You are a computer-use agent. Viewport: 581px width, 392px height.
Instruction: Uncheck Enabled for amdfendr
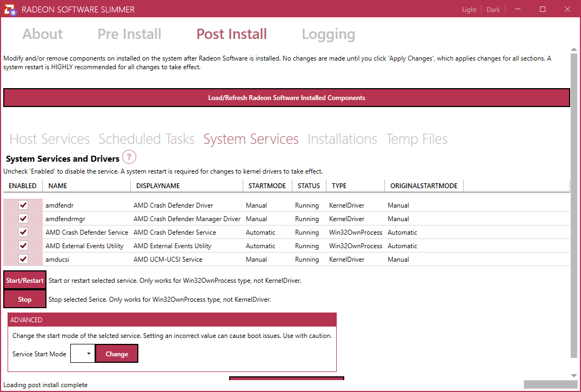(x=23, y=205)
